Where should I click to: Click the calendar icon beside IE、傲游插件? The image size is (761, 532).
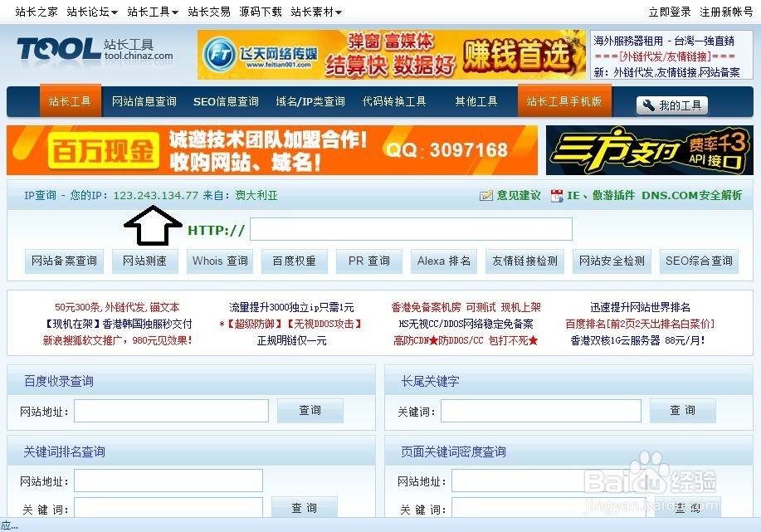coord(554,196)
